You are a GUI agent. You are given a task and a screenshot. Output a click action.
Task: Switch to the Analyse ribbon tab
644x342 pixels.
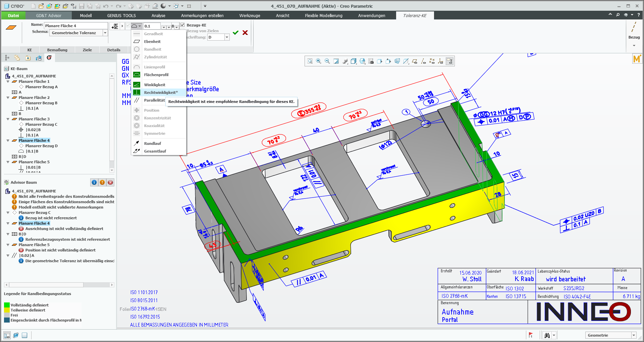point(158,15)
